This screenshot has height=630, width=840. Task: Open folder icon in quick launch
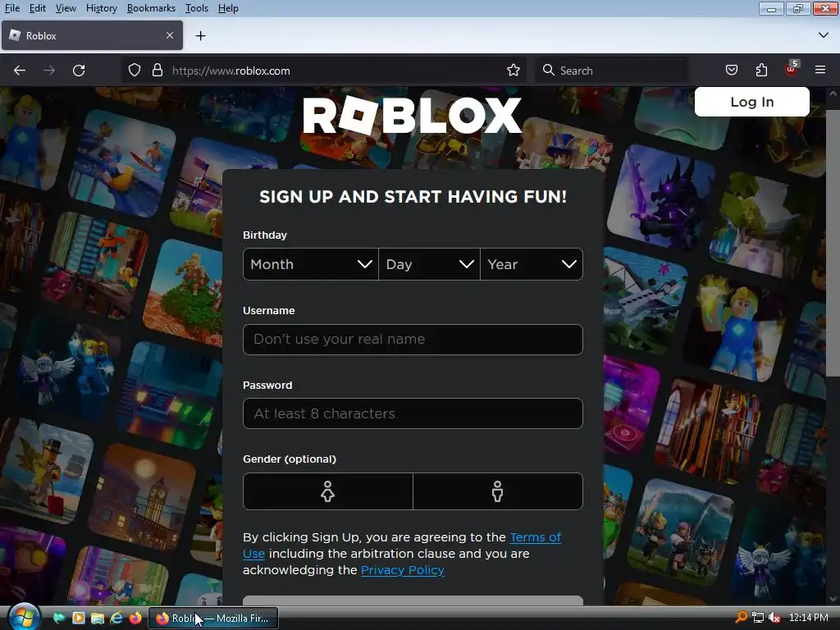(x=97, y=618)
